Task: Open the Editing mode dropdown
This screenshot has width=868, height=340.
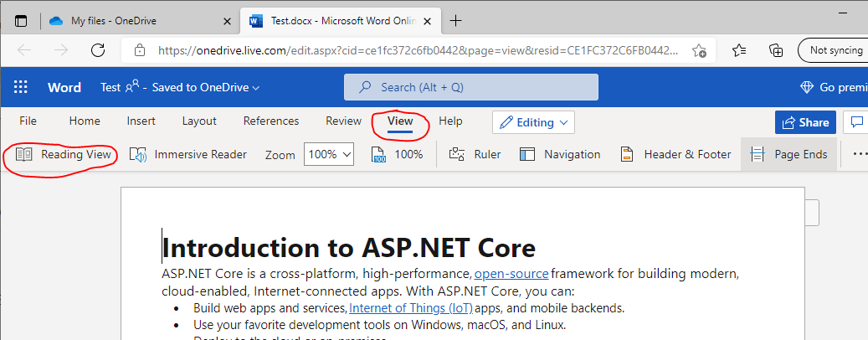Action: 534,122
